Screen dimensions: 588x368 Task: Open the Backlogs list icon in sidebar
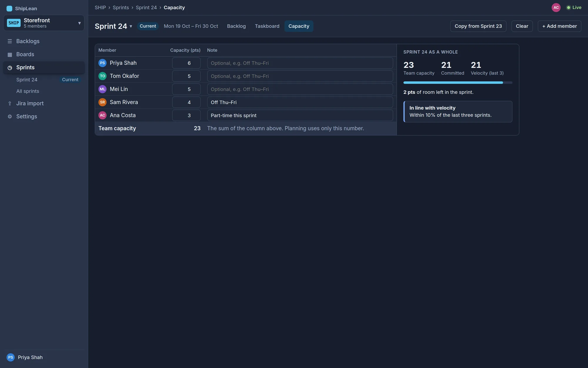pyautogui.click(x=10, y=41)
